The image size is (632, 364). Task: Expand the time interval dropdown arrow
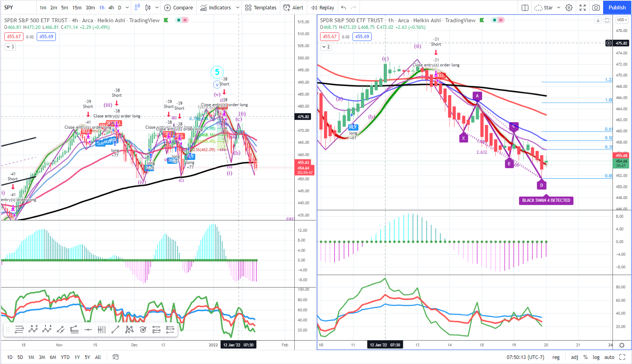127,7
